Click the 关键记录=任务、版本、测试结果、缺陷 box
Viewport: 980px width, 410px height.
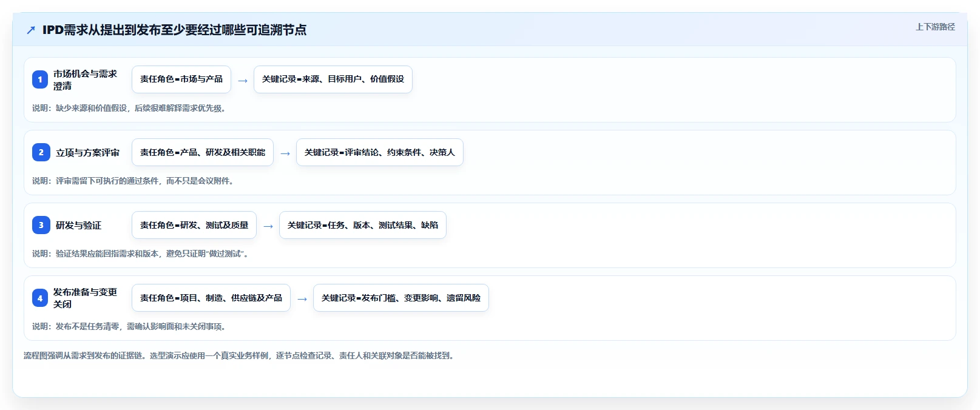[363, 225]
